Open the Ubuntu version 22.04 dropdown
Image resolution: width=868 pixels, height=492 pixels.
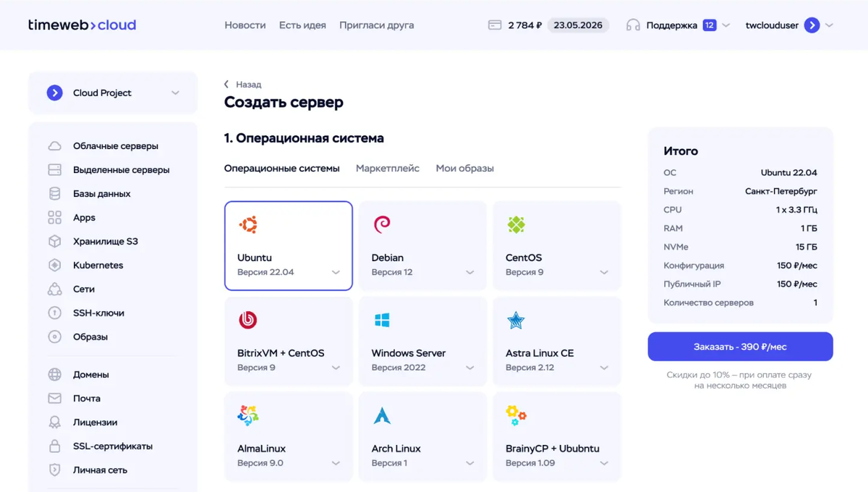point(336,273)
